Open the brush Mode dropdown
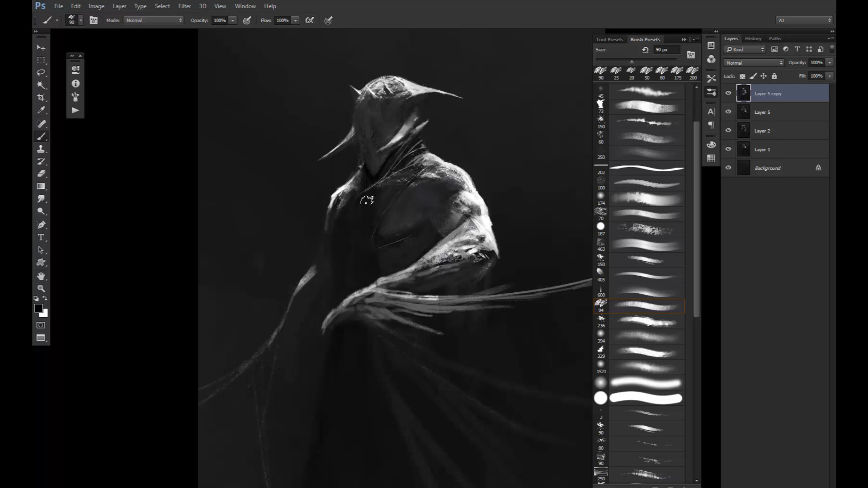 click(154, 20)
